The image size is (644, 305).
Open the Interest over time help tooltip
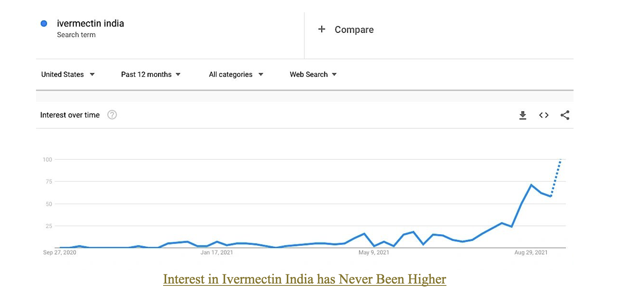[x=111, y=115]
